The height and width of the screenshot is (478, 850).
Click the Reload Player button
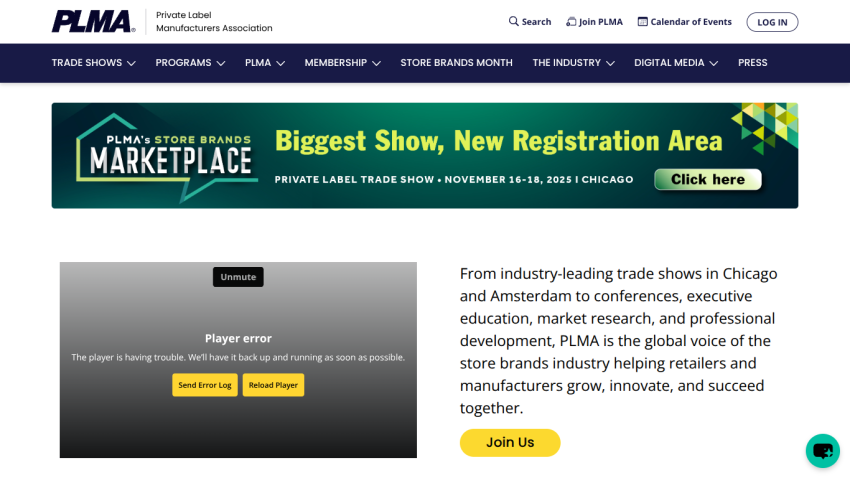pos(273,385)
